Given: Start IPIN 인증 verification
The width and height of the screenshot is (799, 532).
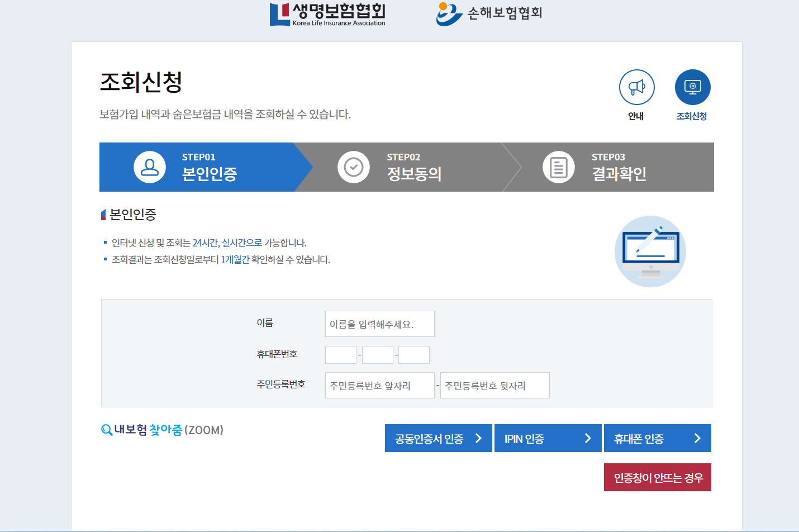Looking at the screenshot, I should click(548, 438).
